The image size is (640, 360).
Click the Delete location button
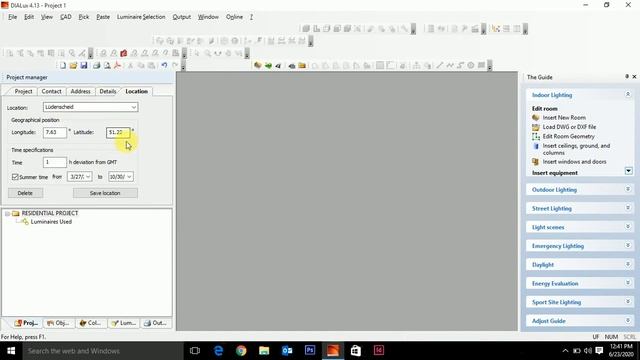[x=25, y=193]
